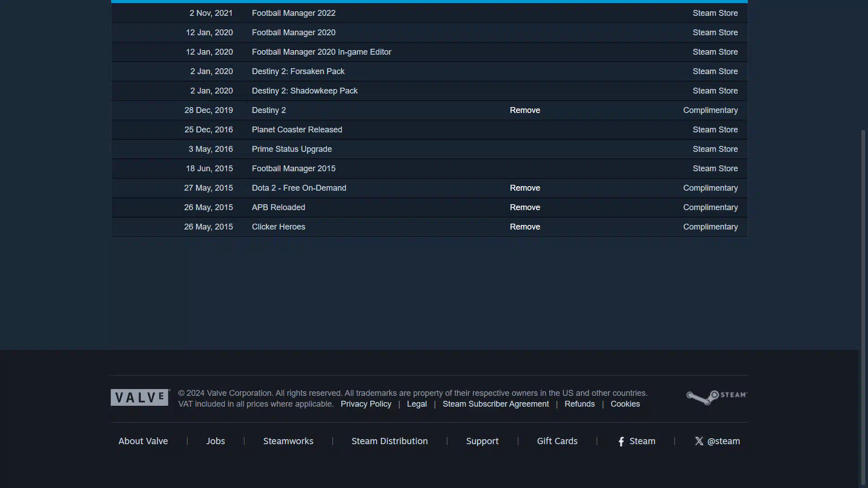
Task: Open the Steamworks link
Action: [x=288, y=441]
